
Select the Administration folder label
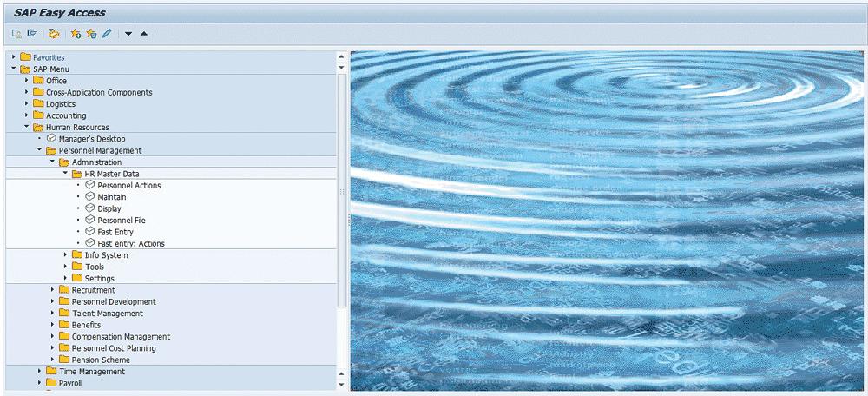pyautogui.click(x=97, y=162)
